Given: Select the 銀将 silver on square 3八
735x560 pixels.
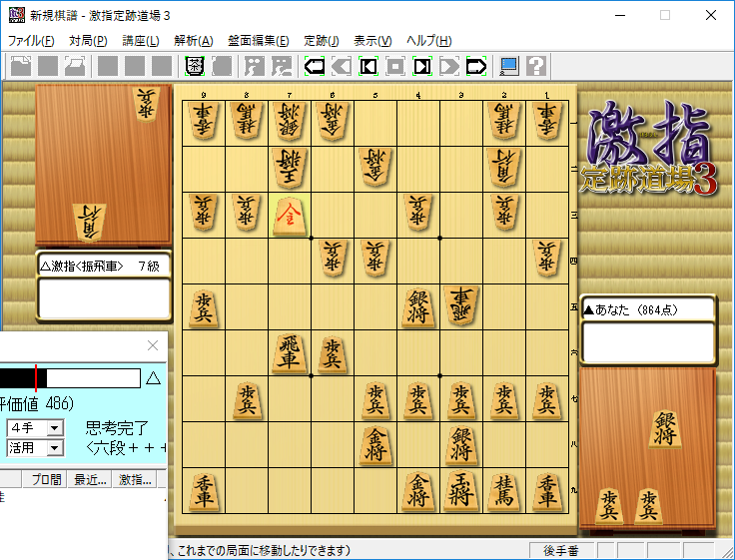Looking at the screenshot, I should [x=461, y=445].
